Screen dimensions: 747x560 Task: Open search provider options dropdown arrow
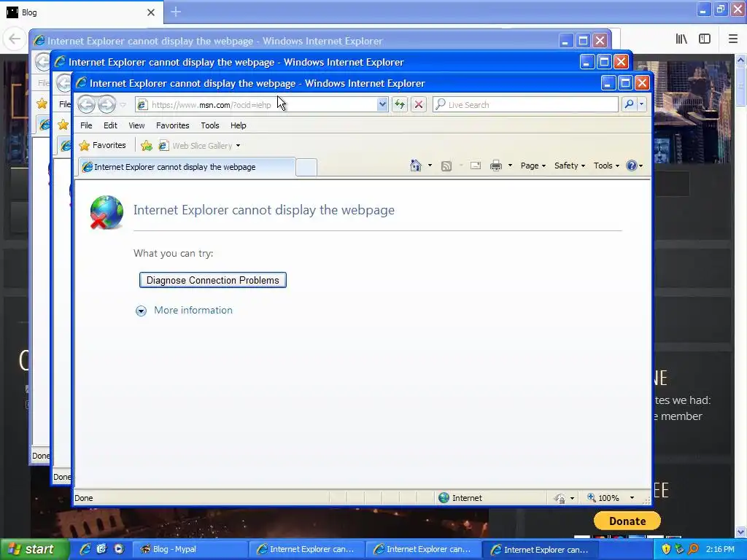tap(642, 104)
